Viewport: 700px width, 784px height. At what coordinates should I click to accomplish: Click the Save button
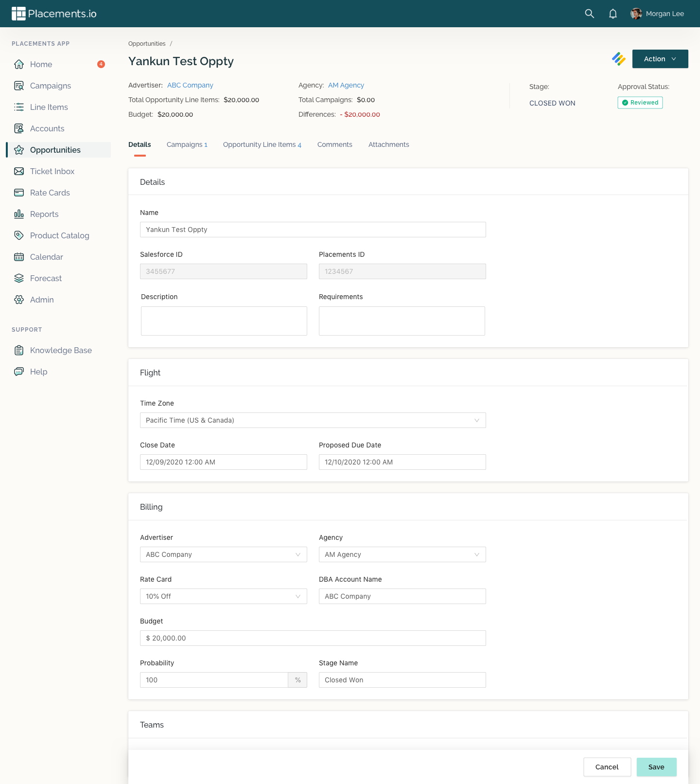[x=656, y=767]
